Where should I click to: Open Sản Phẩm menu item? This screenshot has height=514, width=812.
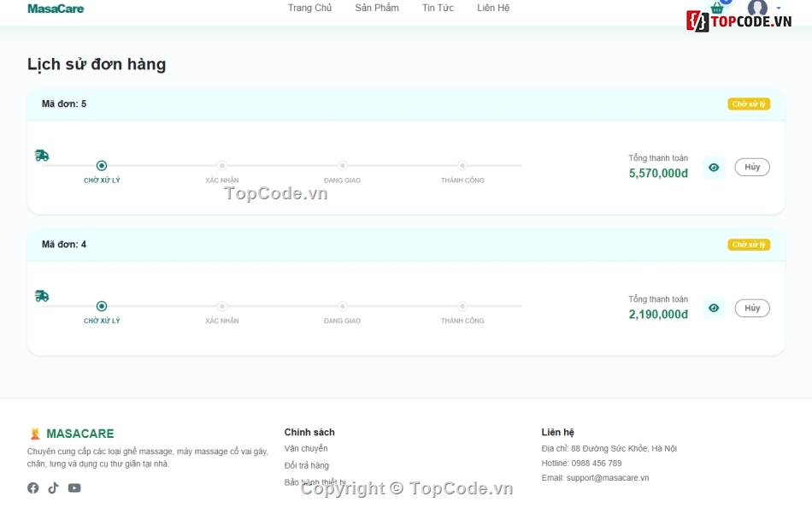(x=376, y=8)
